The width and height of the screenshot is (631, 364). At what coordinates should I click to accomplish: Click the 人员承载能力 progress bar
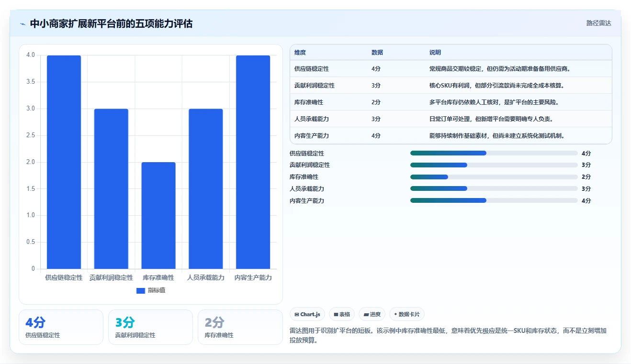point(494,188)
